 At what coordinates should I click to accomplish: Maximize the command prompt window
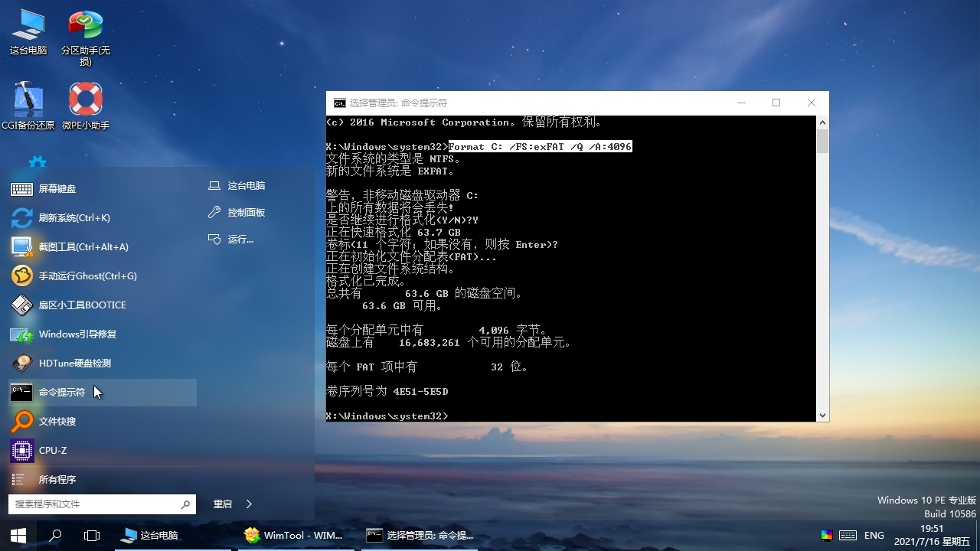776,103
